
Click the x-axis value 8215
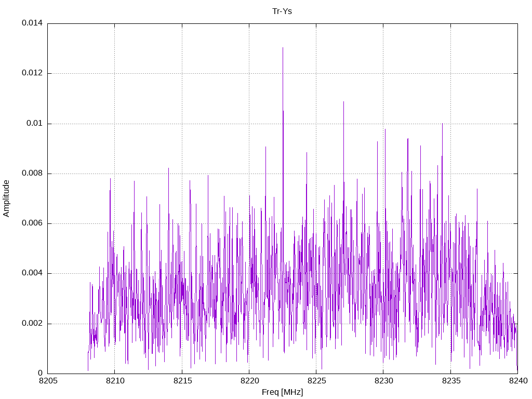(x=182, y=381)
